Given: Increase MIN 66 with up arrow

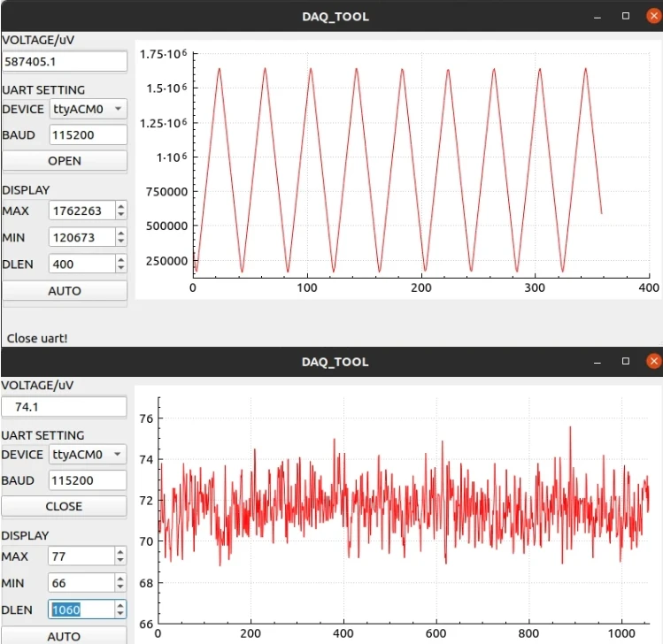Looking at the screenshot, I should coord(120,579).
